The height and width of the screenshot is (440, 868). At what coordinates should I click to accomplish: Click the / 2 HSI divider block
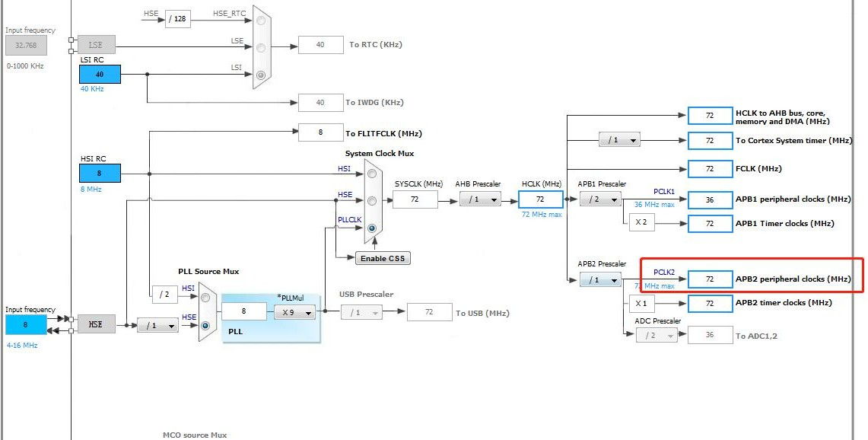point(164,295)
